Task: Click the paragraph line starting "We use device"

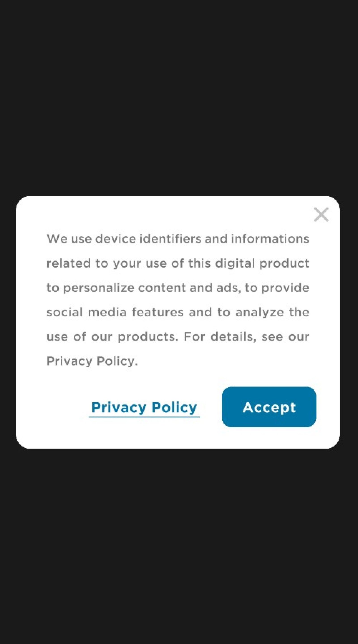Action: pyautogui.click(x=178, y=239)
